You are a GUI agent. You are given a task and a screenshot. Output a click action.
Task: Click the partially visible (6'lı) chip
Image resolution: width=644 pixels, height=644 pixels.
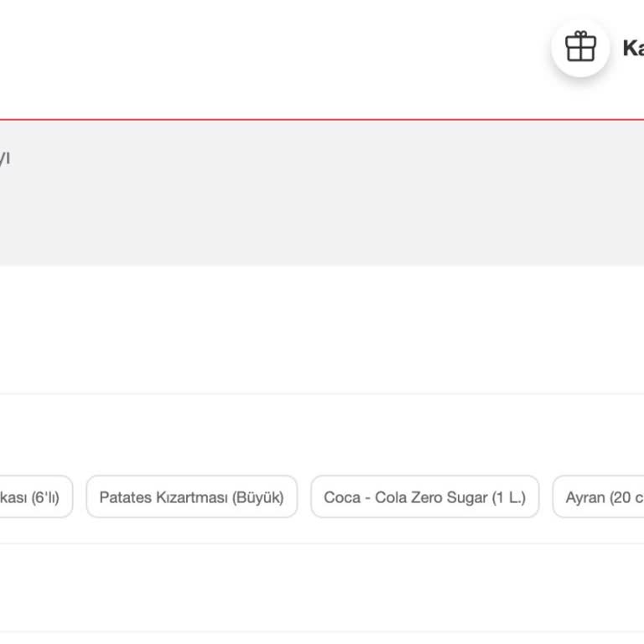coord(35,497)
